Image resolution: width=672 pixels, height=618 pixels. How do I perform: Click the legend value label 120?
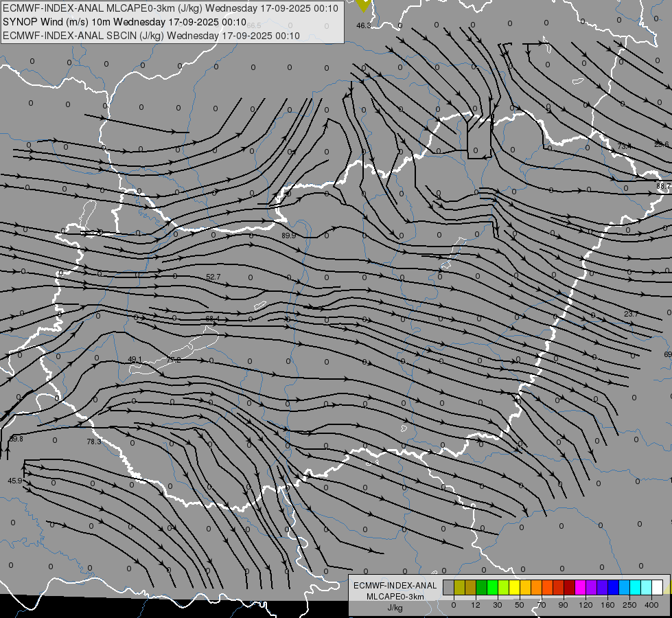(x=586, y=605)
